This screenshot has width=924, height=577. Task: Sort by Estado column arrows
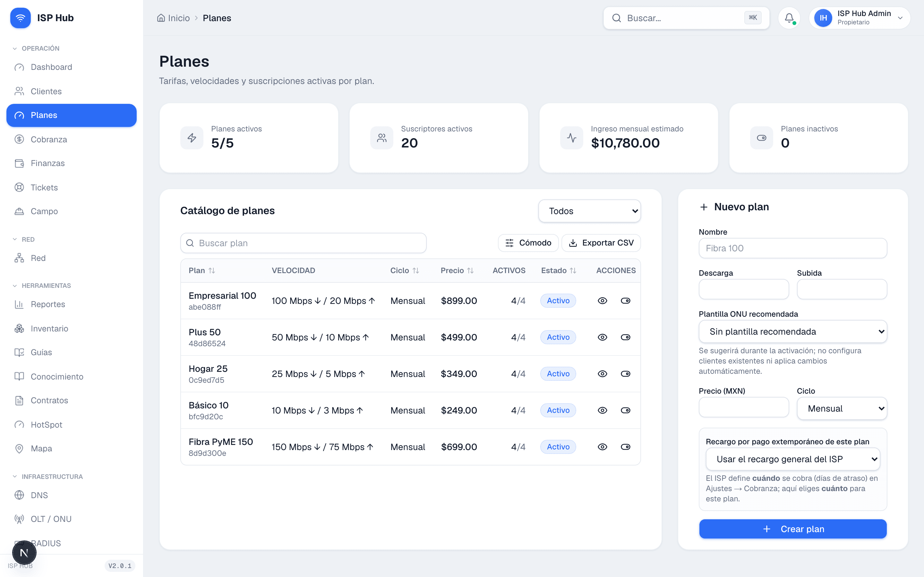(x=573, y=271)
